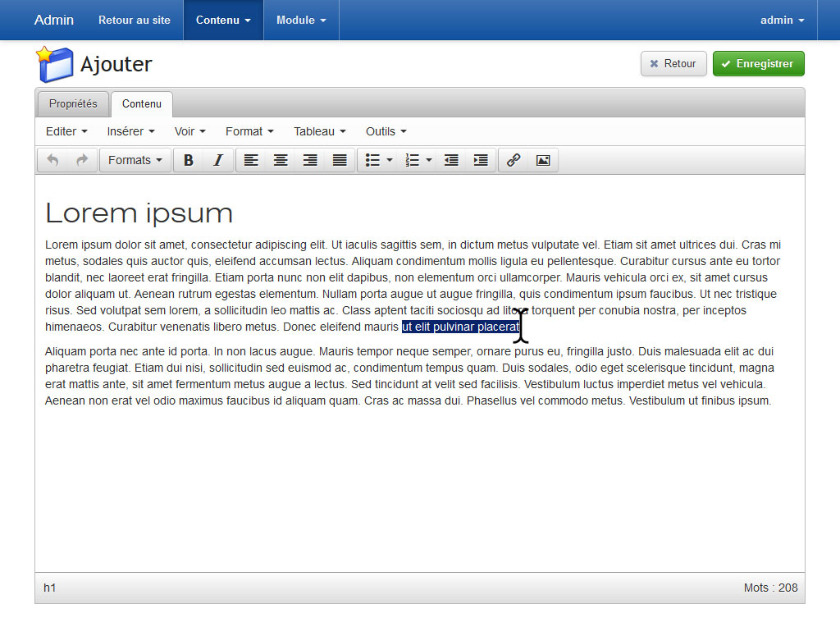This screenshot has height=636, width=840.
Task: Toggle bold formatting
Action: point(189,160)
